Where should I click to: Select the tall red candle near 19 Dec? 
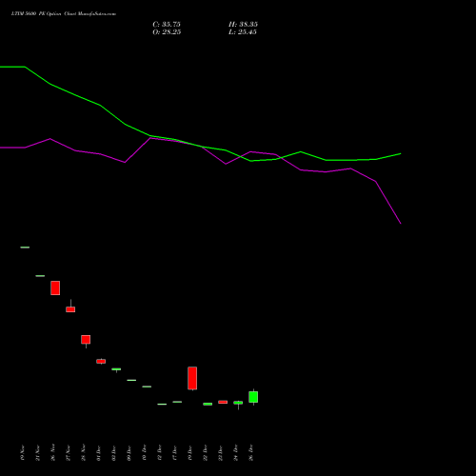click(x=192, y=378)
